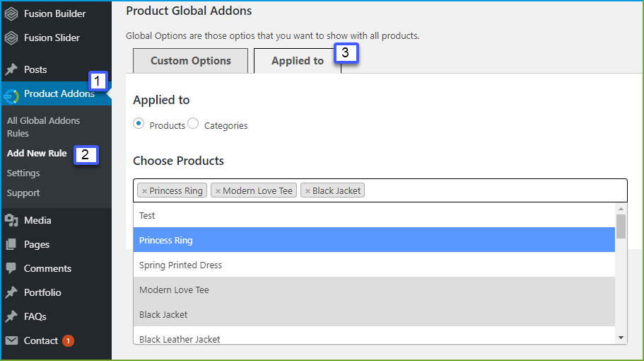Click the Pages icon in sidebar

tap(11, 244)
